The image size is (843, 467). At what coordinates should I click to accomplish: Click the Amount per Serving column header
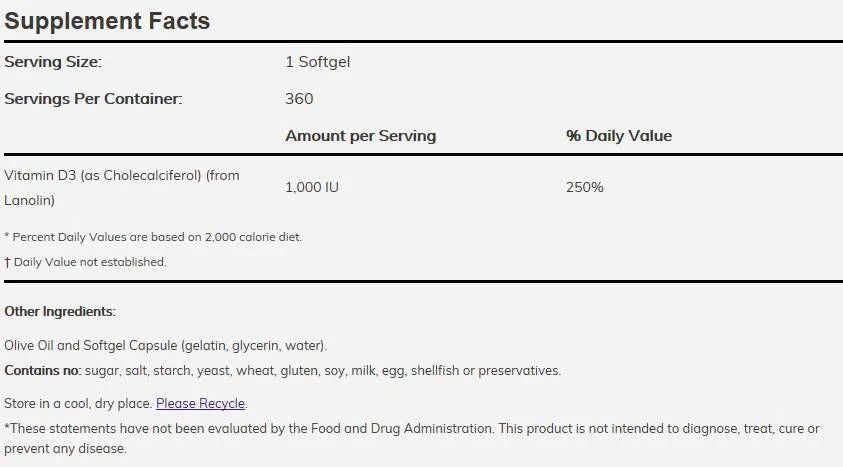[x=360, y=136]
